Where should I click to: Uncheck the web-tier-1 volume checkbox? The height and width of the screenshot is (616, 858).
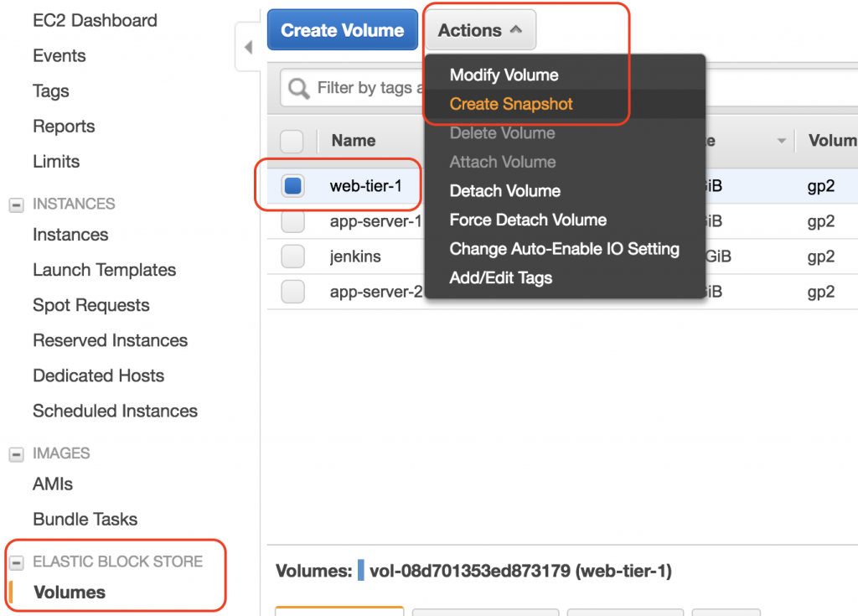click(292, 185)
